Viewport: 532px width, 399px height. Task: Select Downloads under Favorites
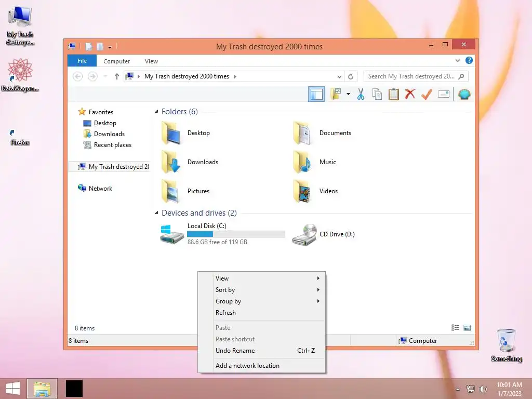coord(104,134)
